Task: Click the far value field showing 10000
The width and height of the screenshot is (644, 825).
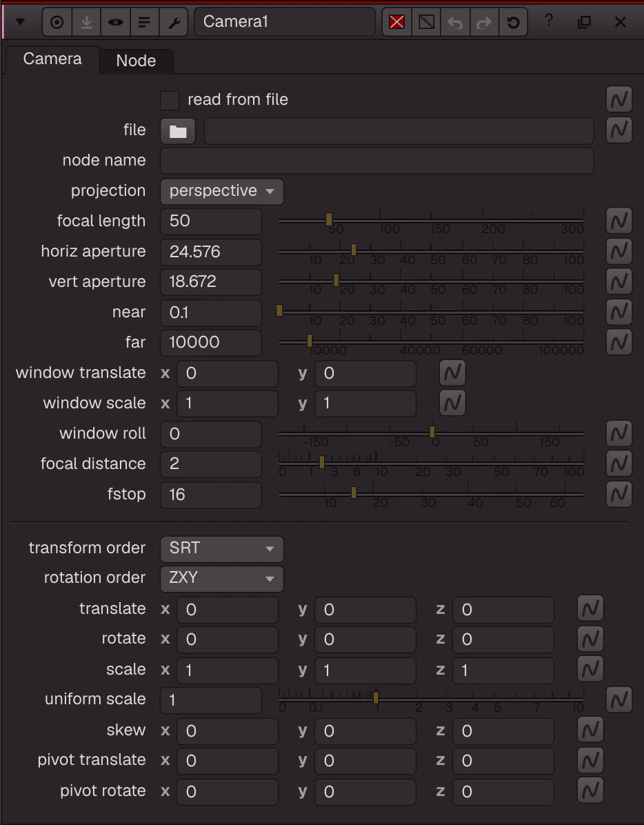Action: pyautogui.click(x=211, y=343)
